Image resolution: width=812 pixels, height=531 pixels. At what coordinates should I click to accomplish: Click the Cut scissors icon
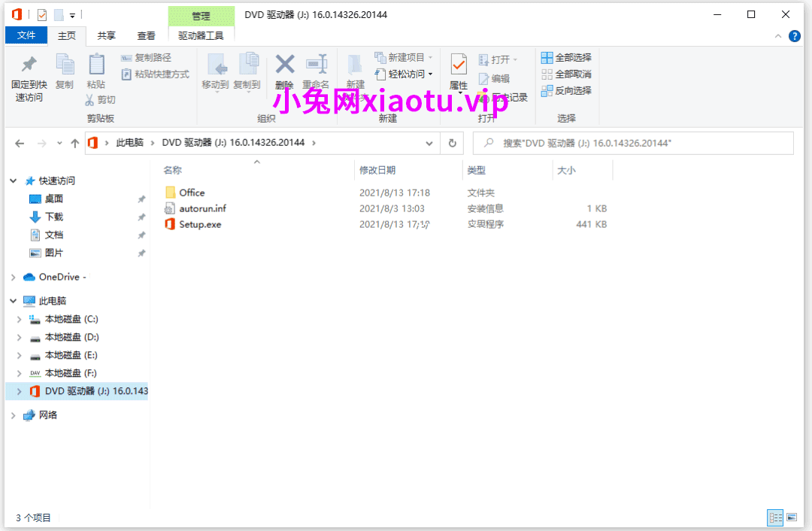click(x=90, y=99)
